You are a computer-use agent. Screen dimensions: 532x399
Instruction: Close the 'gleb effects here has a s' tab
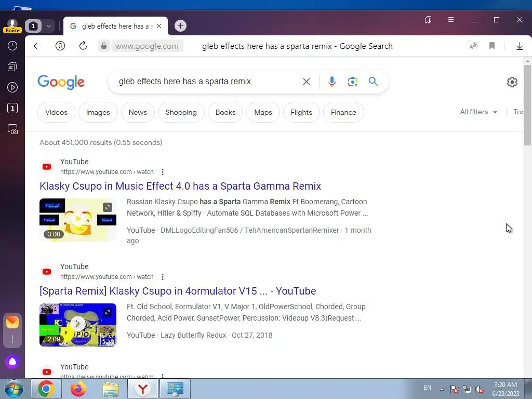click(159, 26)
